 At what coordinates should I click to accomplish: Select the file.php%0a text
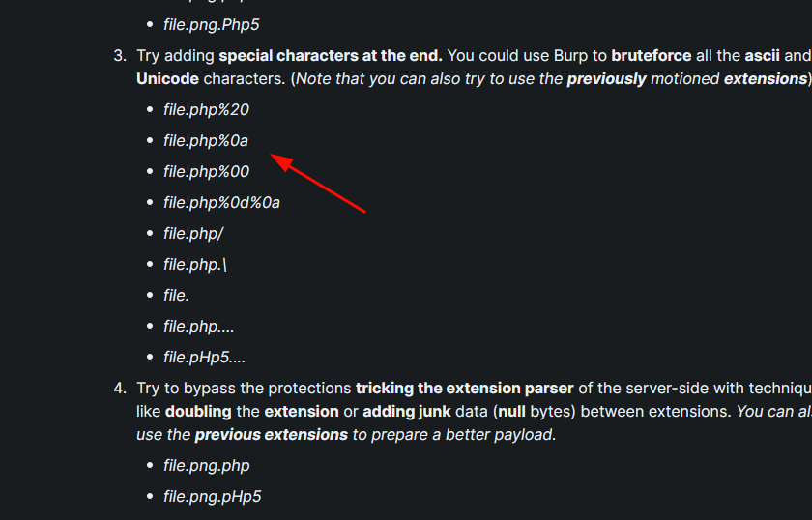[x=206, y=141]
